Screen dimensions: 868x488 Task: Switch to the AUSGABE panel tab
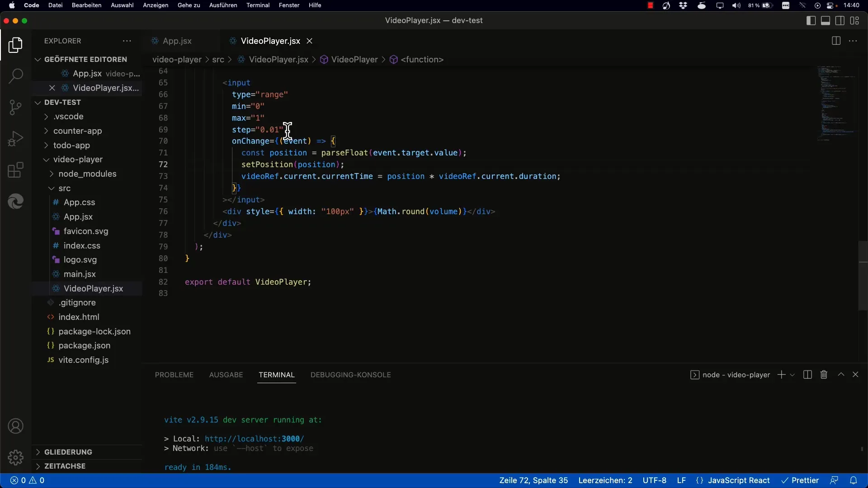pos(226,375)
